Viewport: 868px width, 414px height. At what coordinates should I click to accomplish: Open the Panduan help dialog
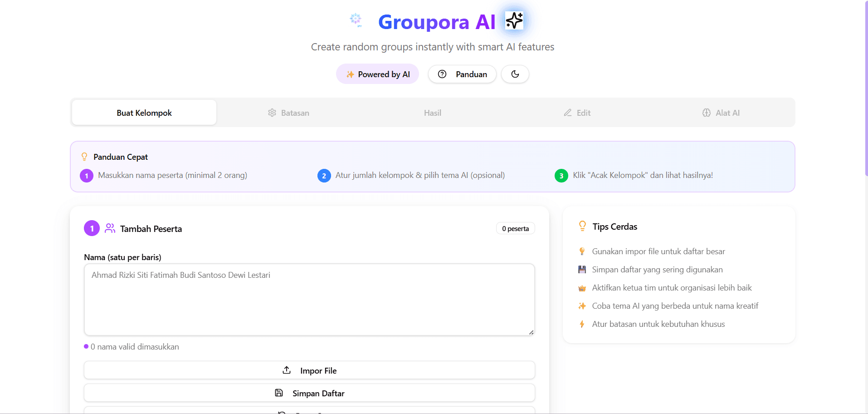tap(462, 74)
